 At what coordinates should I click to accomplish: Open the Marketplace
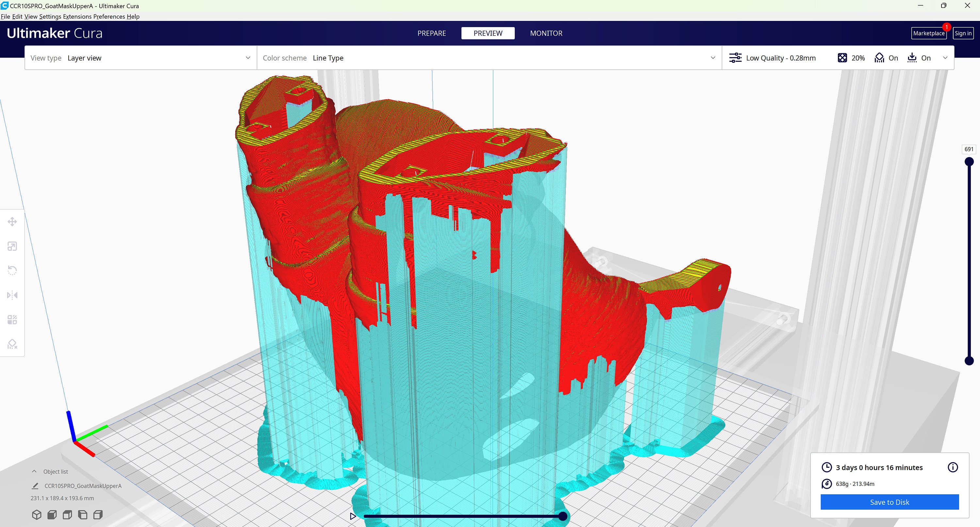tap(929, 33)
